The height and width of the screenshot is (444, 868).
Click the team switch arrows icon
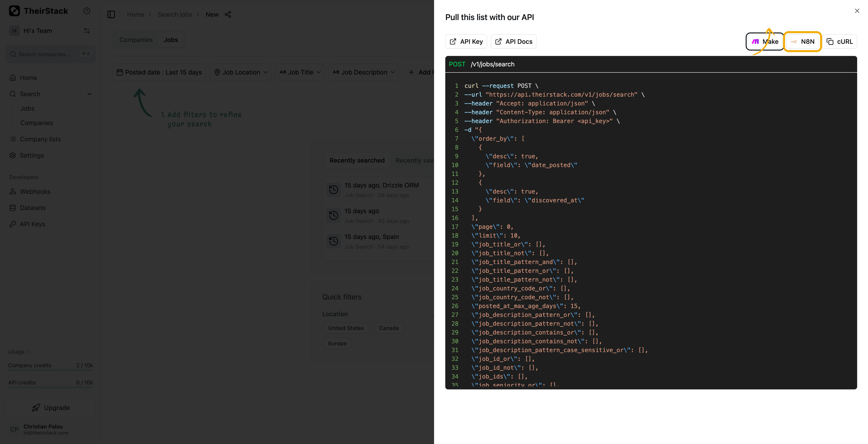click(87, 31)
